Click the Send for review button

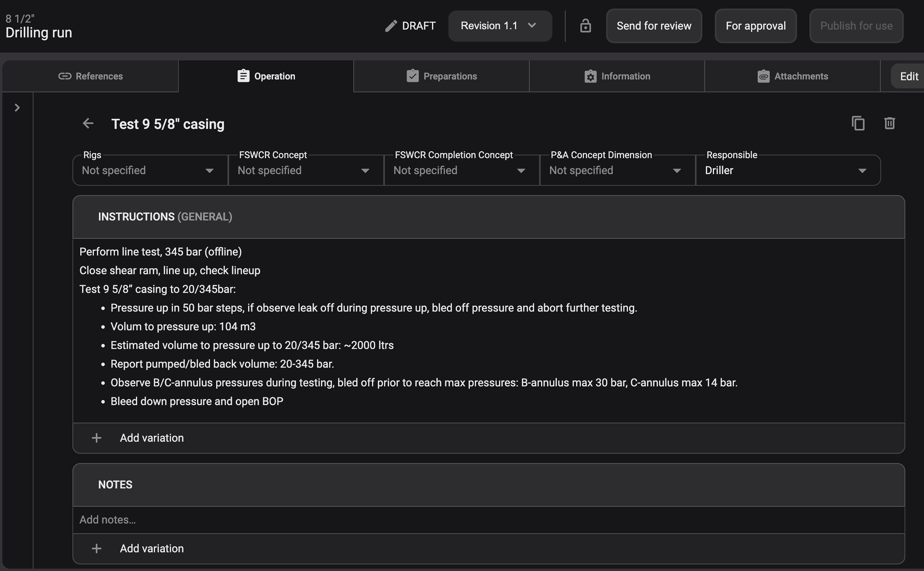[654, 26]
